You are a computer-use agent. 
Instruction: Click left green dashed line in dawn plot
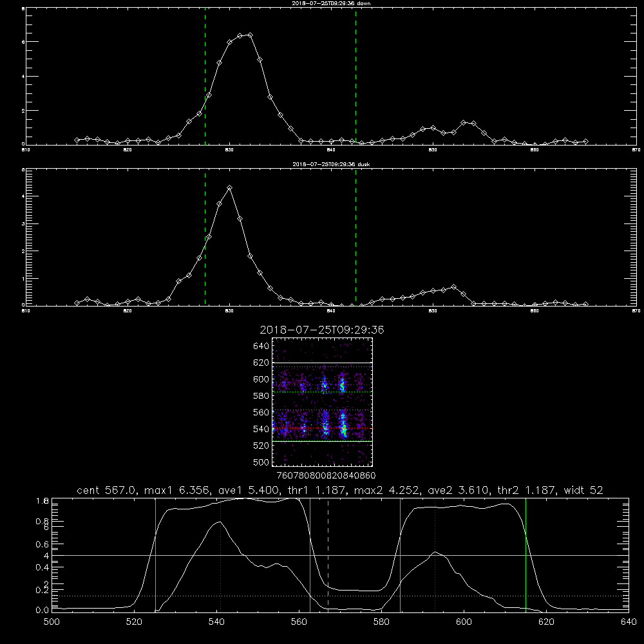click(205, 77)
